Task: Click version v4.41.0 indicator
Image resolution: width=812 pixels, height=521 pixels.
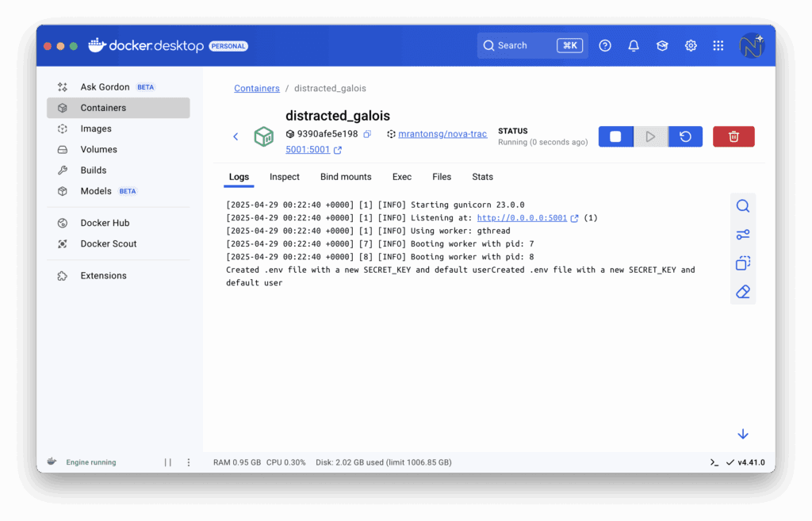Action: (x=745, y=462)
